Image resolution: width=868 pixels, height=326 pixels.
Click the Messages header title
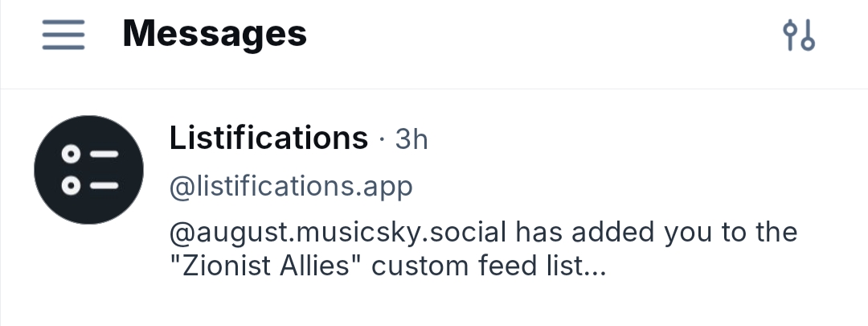click(x=215, y=34)
